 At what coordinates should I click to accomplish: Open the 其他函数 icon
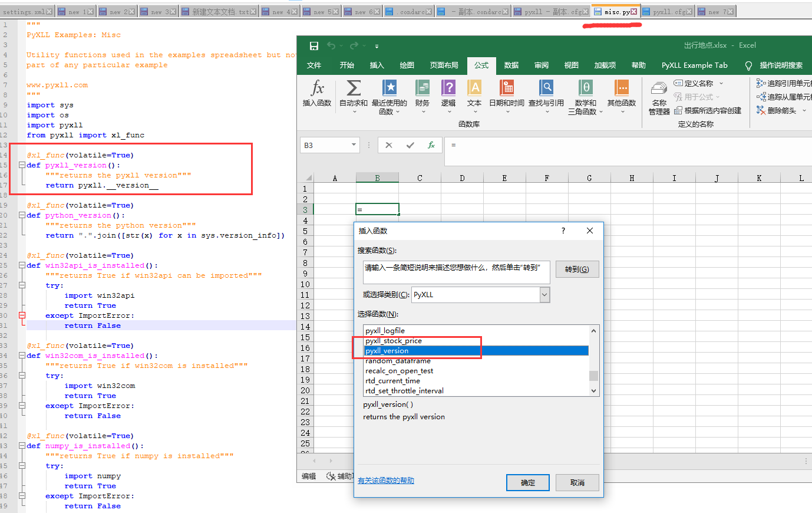pos(622,88)
